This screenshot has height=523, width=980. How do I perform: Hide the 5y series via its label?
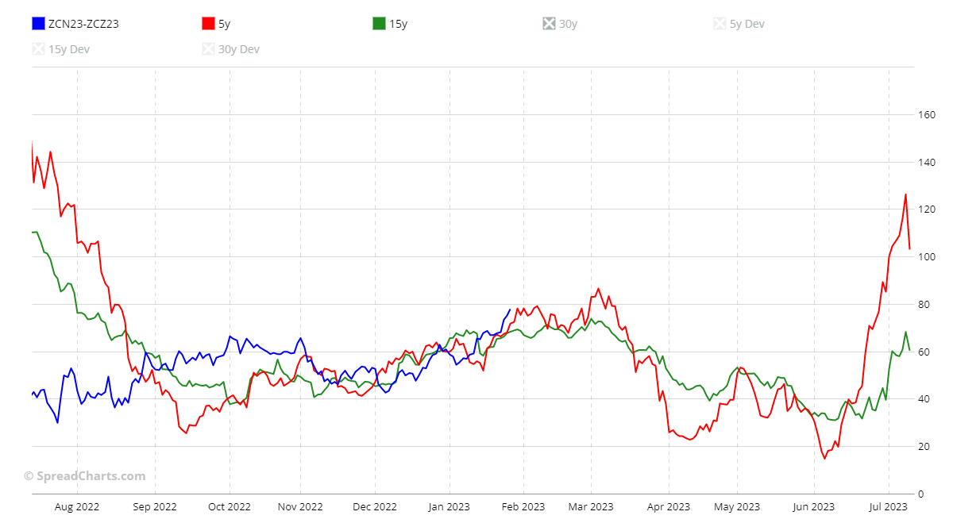click(x=225, y=24)
